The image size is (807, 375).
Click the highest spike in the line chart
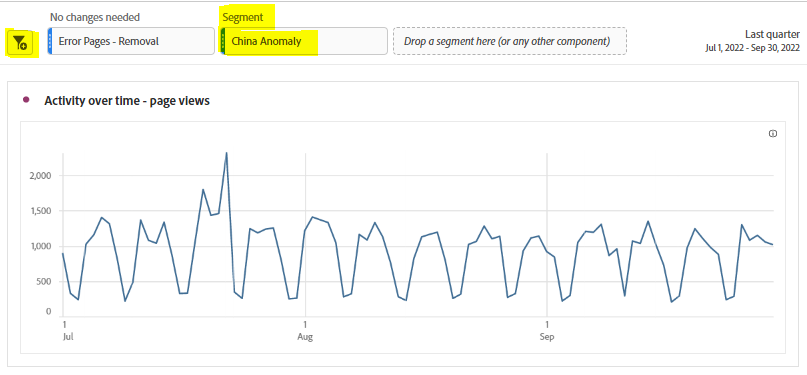(x=226, y=153)
